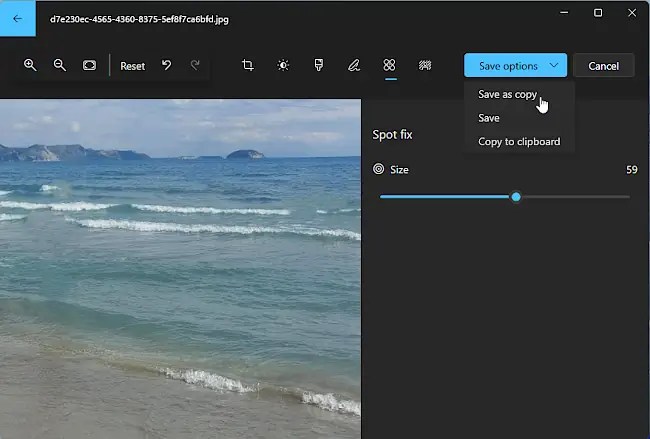Click the Size slider handle
This screenshot has width=650, height=439.
click(x=516, y=197)
